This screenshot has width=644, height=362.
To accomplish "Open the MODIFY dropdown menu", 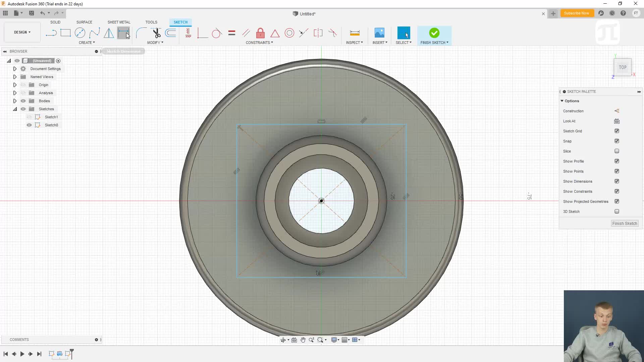I will point(155,43).
